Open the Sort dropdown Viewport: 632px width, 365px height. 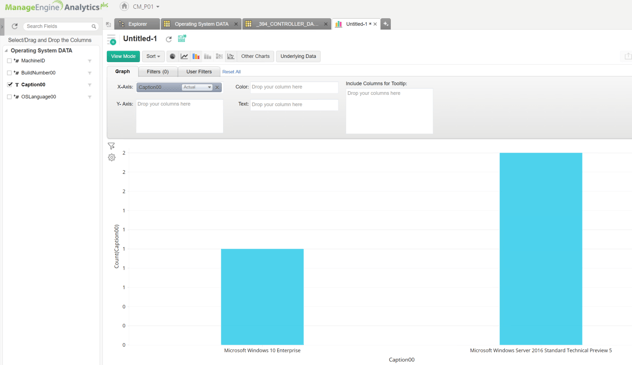click(153, 56)
